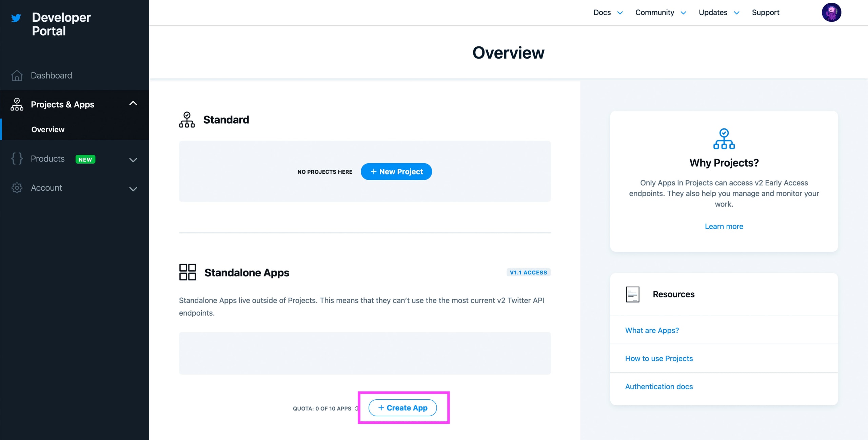868x440 pixels.
Task: Expand the Account menu chevron
Action: click(x=133, y=189)
